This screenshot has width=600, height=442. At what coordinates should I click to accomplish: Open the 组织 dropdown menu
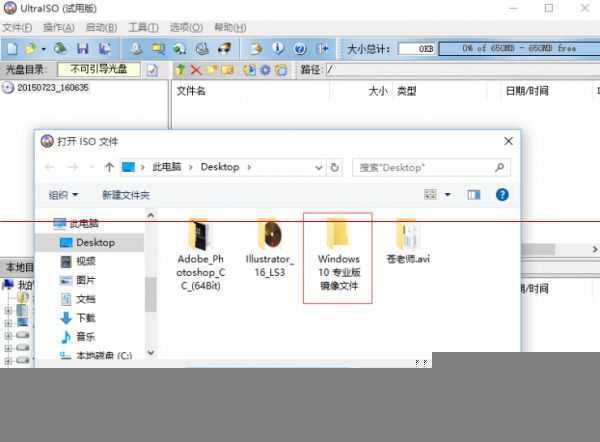64,195
